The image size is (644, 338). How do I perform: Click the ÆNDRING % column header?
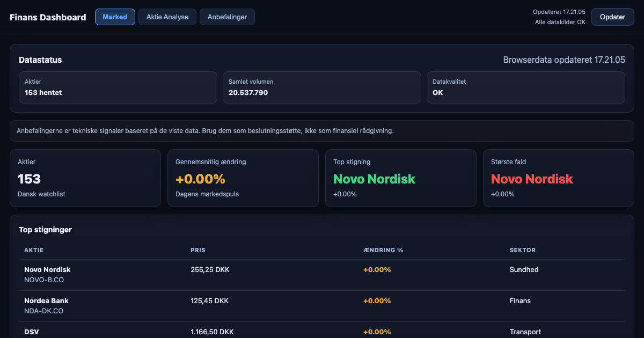tap(383, 250)
